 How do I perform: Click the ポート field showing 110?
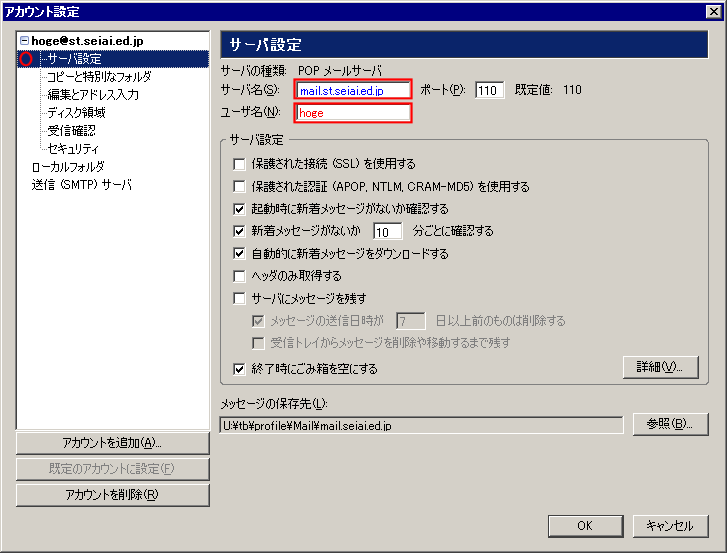(489, 90)
